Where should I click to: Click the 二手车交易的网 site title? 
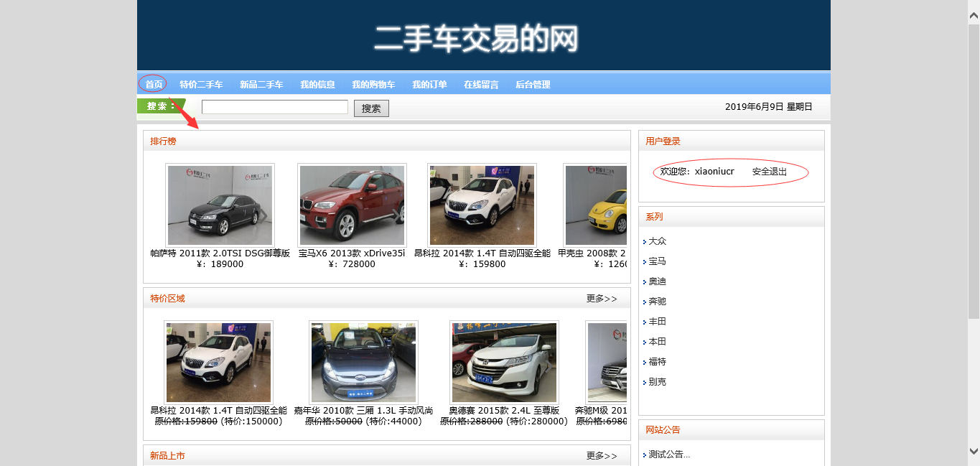pyautogui.click(x=477, y=38)
